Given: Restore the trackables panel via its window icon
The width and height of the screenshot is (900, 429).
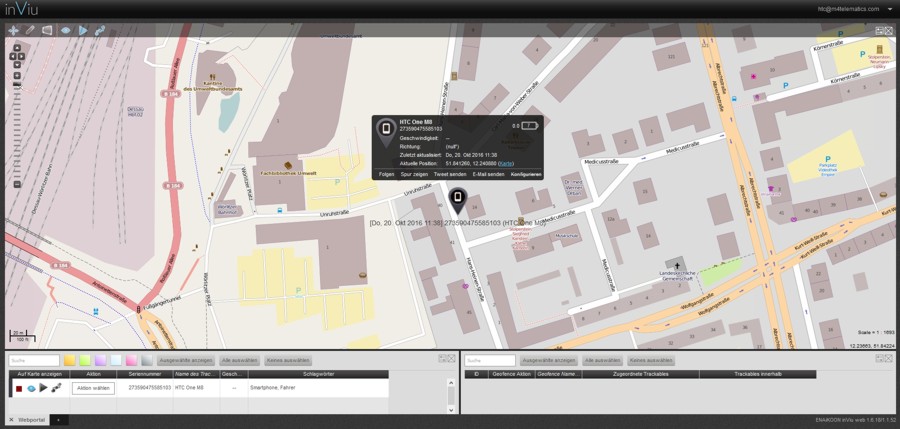Looking at the screenshot, I should pyautogui.click(x=442, y=358).
